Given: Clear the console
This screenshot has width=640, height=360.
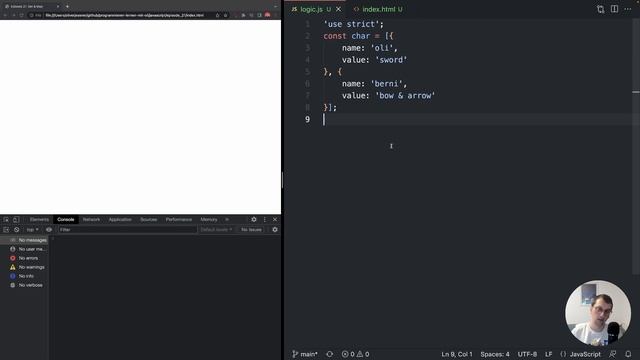Looking at the screenshot, I should pyautogui.click(x=16, y=230).
